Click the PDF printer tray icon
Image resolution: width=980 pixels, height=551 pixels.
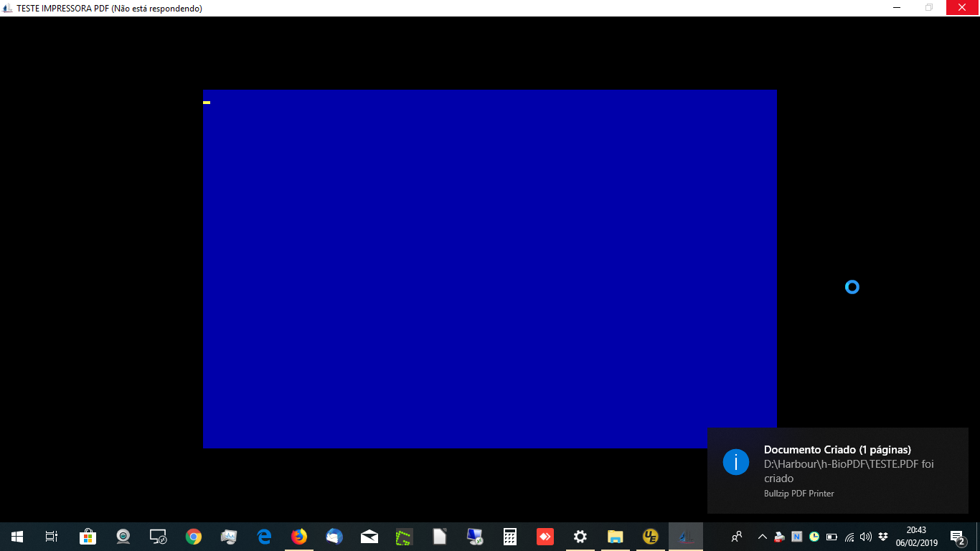pos(780,537)
